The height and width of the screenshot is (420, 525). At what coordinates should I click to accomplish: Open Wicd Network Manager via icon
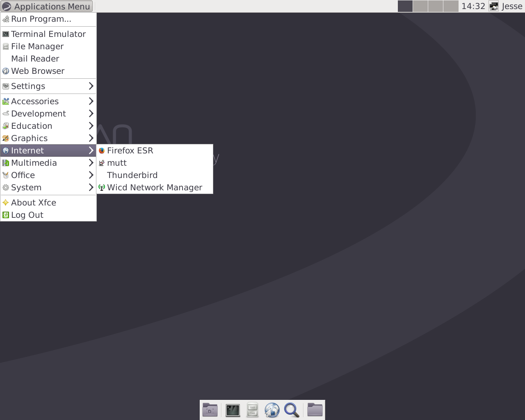(102, 187)
